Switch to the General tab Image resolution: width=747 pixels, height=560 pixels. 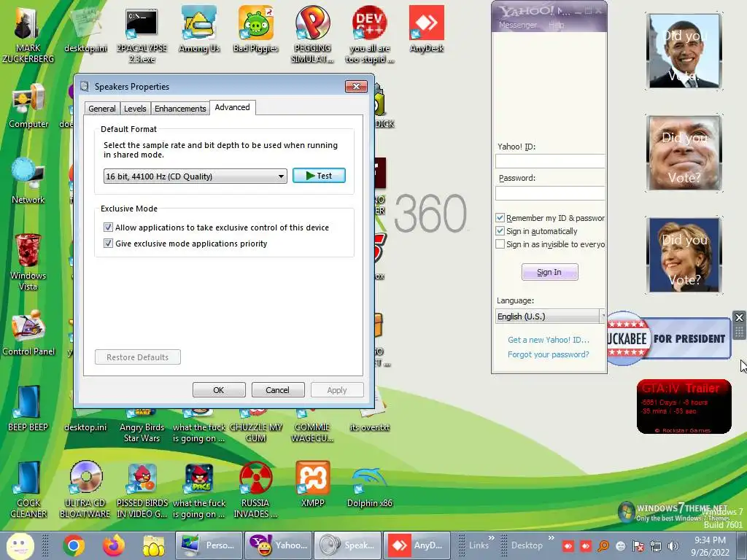[x=102, y=109]
